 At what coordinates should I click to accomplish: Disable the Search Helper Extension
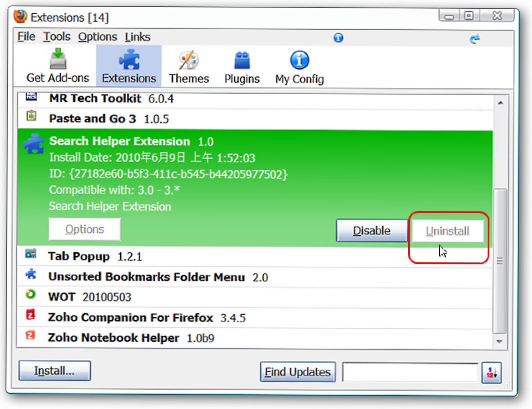[372, 231]
